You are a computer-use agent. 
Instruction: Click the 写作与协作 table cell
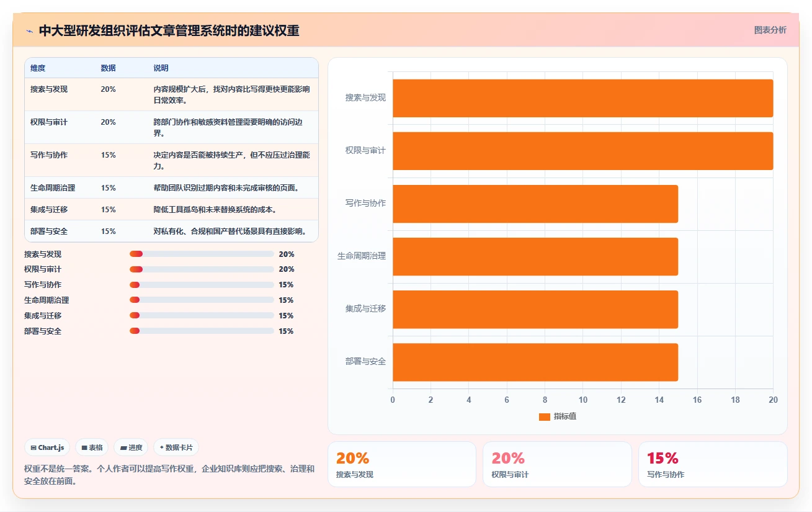pyautogui.click(x=49, y=155)
